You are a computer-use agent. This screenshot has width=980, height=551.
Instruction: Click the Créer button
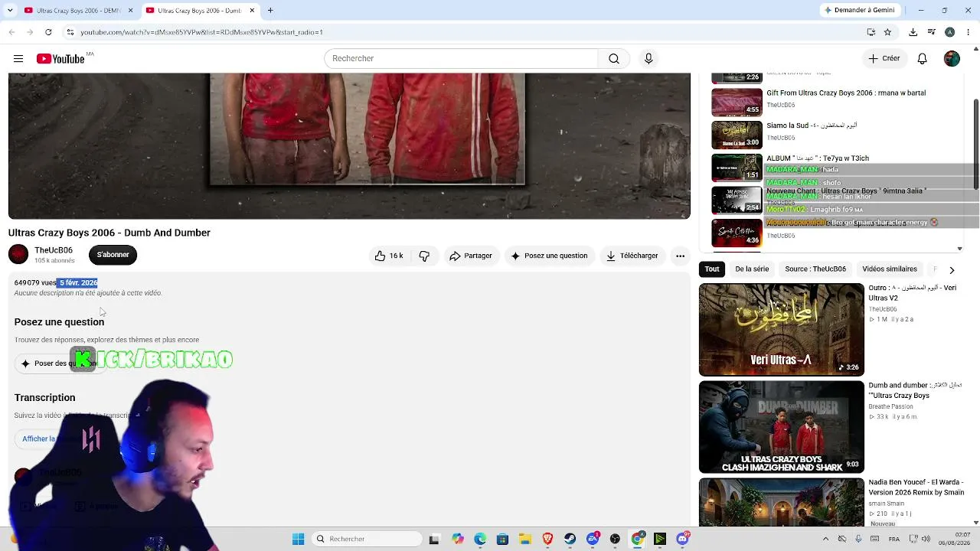pyautogui.click(x=884, y=59)
